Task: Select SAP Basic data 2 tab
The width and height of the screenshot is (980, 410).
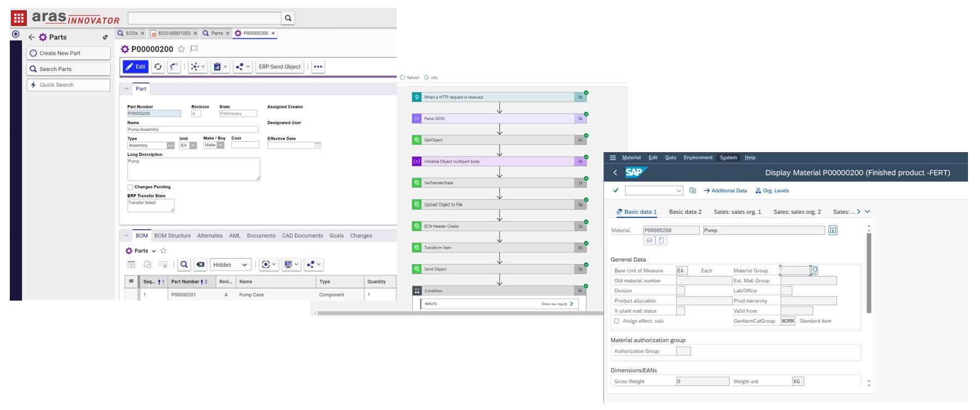Action: [685, 212]
